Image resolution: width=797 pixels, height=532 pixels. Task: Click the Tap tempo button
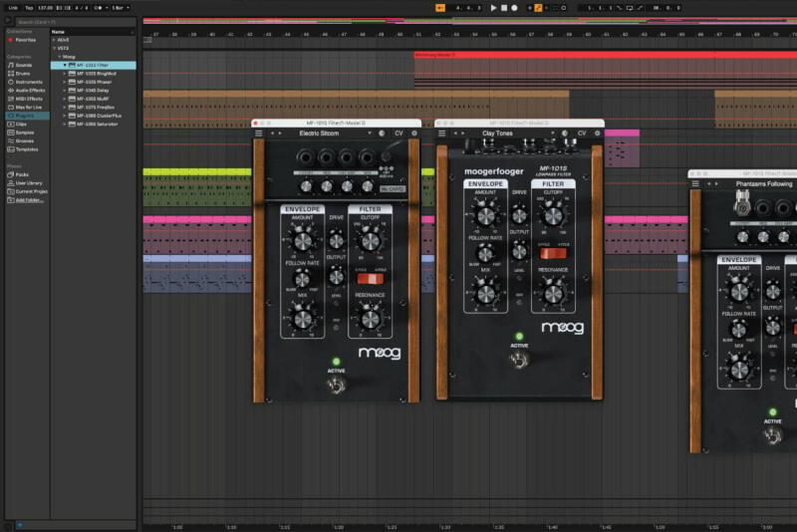29,8
